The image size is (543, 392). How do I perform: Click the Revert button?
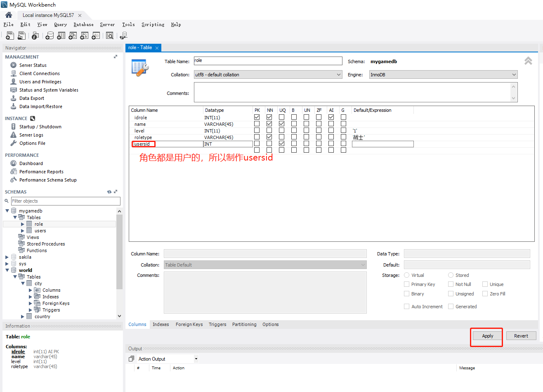click(x=521, y=336)
